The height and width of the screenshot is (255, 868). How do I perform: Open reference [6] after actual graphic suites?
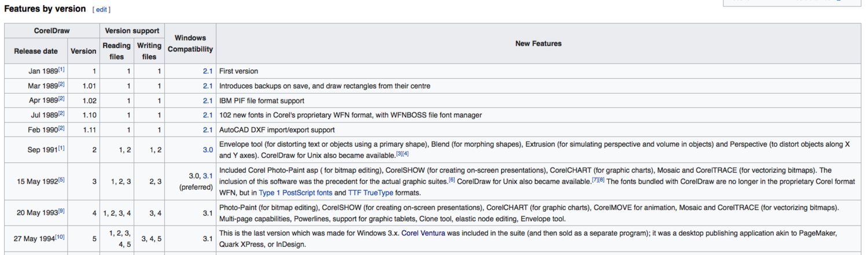452,180
